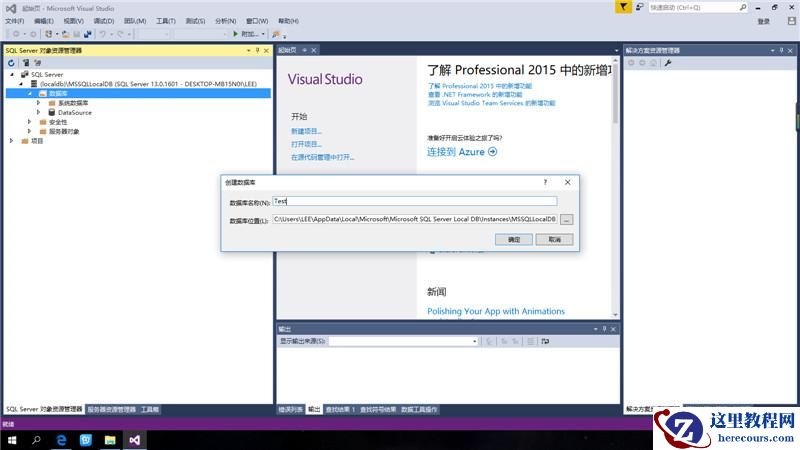The width and height of the screenshot is (800, 450).
Task: Click the help question mark in the dialog
Action: coord(545,182)
